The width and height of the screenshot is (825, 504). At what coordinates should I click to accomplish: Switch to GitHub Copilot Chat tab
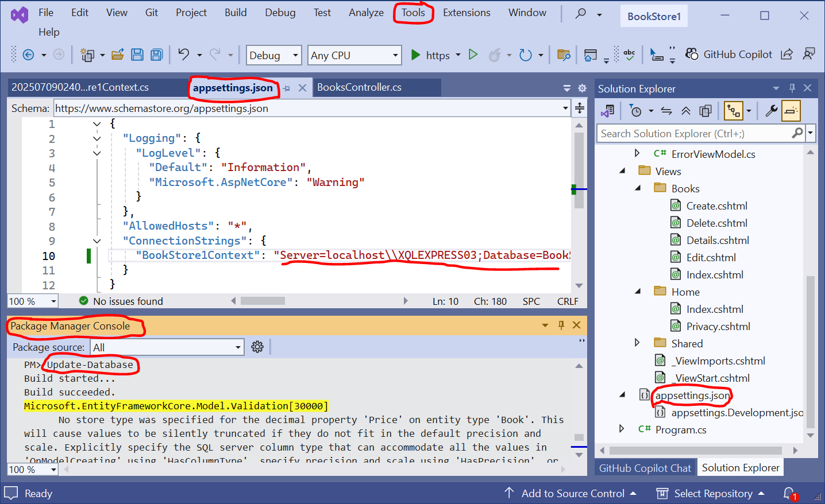[645, 468]
